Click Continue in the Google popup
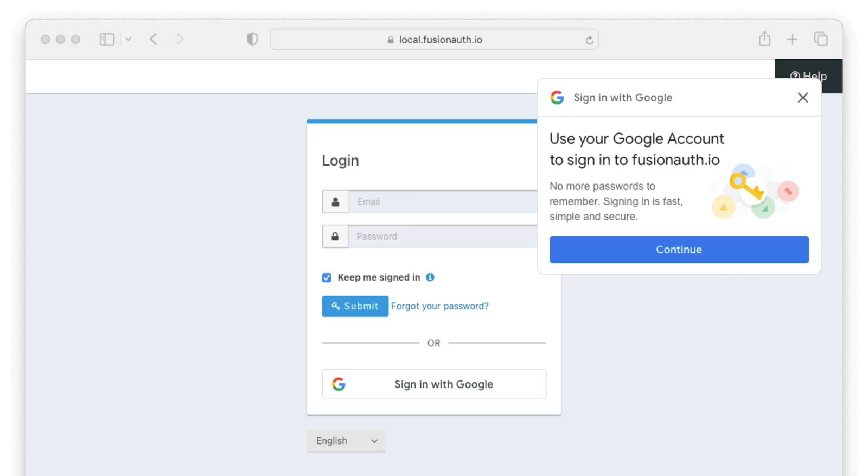Image resolution: width=868 pixels, height=476 pixels. point(679,250)
